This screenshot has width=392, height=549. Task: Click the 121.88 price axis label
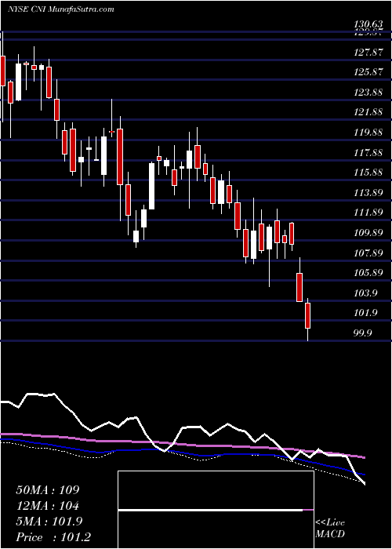click(368, 112)
